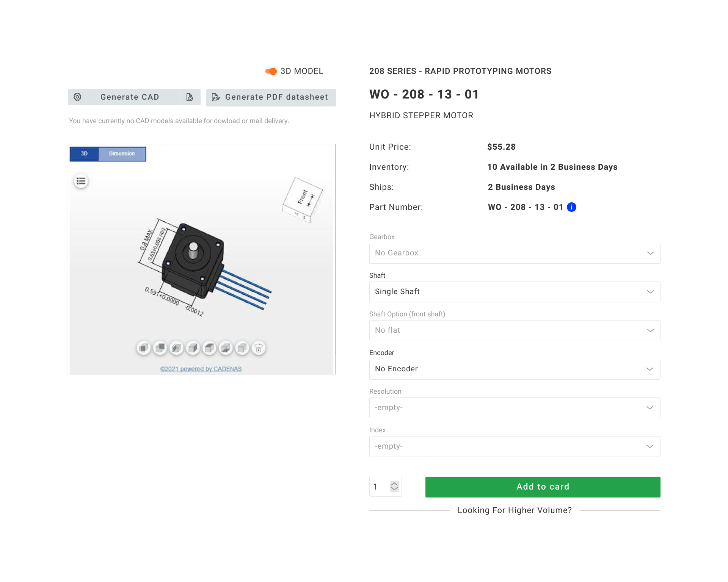Expand the Encoder dropdown

pyautogui.click(x=515, y=369)
